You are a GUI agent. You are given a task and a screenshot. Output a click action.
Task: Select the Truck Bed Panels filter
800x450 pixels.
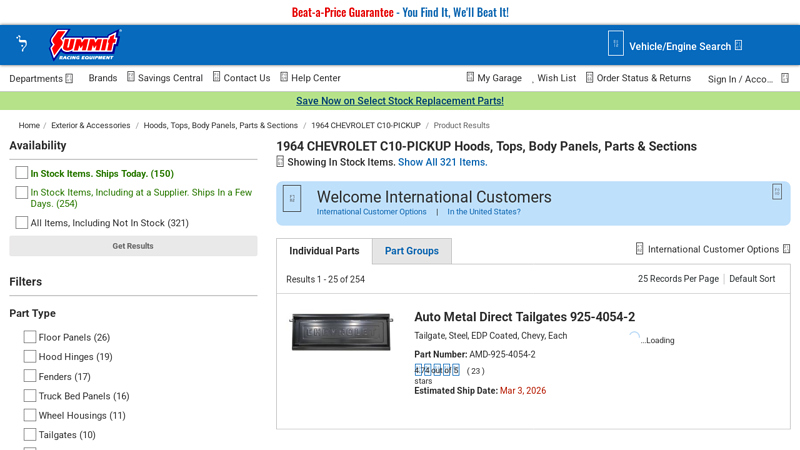[x=30, y=396]
